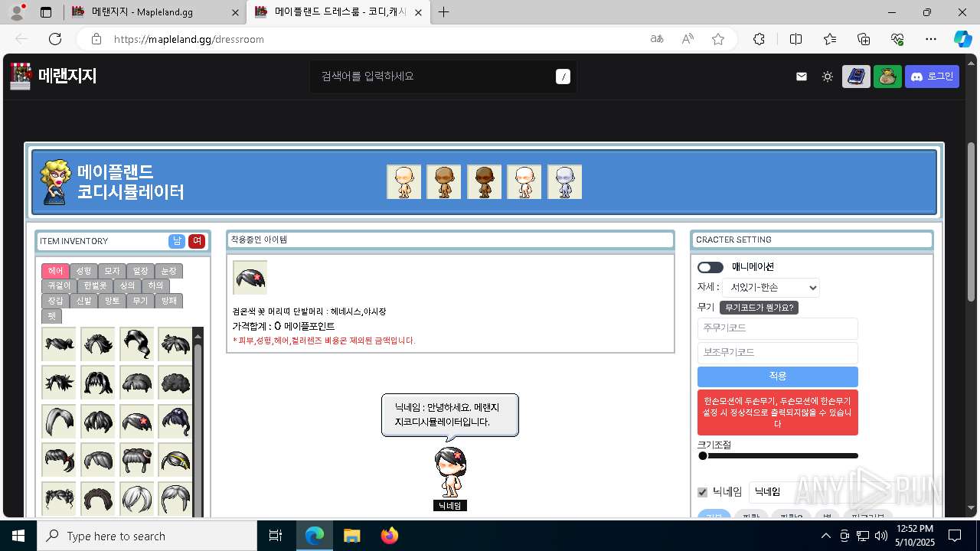Viewport: 980px width, 551px height.
Task: Open the tab actions menu
Action: tap(46, 12)
